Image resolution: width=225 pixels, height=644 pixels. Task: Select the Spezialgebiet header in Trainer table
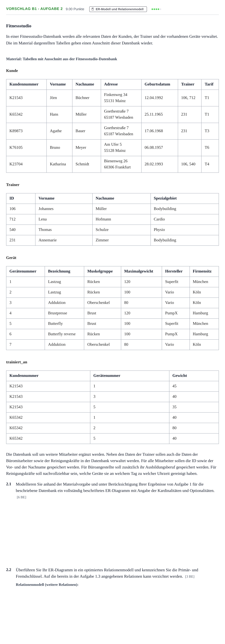click(x=165, y=198)
